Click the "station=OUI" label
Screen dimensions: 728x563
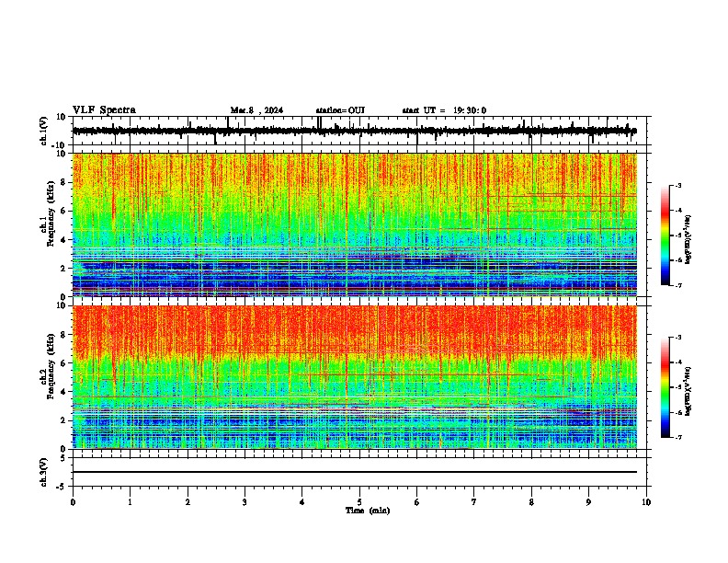340,110
